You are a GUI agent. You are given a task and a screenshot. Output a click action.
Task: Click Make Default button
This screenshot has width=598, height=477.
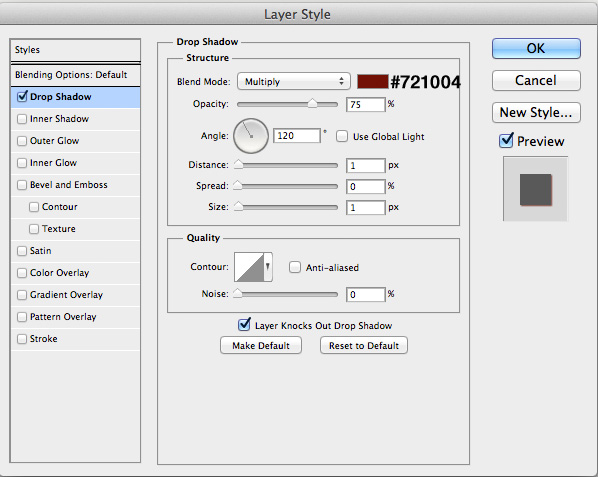pos(261,345)
